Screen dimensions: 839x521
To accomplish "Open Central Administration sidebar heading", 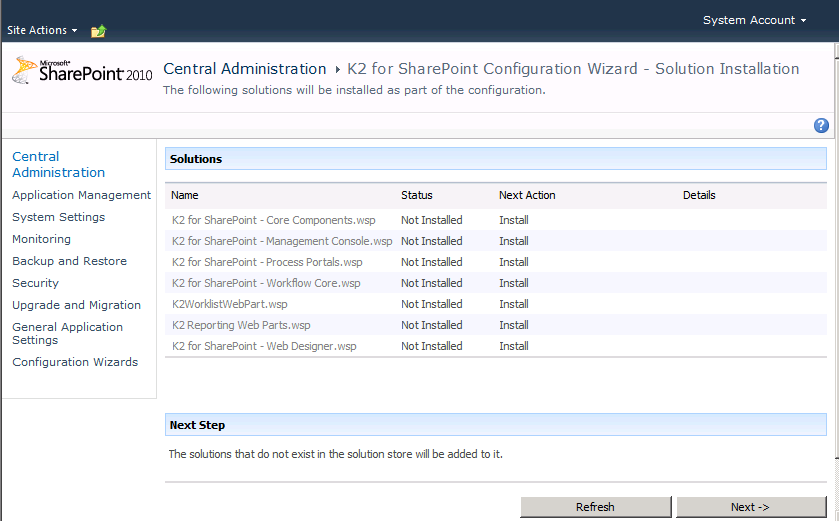I will [58, 164].
